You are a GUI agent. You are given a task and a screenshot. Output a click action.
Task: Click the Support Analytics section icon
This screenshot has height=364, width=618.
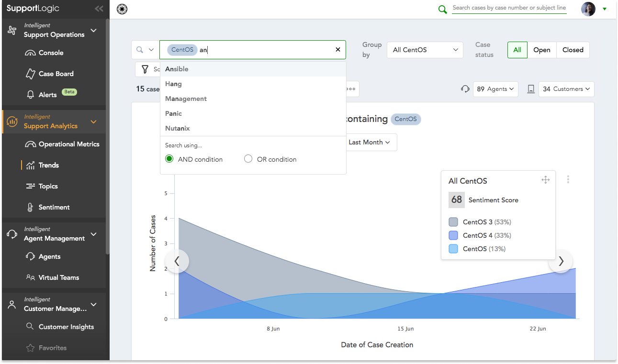pos(12,122)
